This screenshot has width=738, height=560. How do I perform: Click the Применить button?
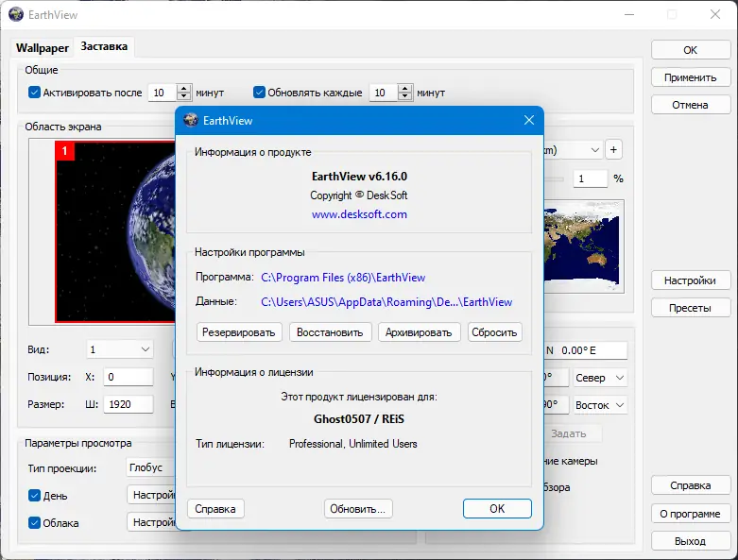691,77
